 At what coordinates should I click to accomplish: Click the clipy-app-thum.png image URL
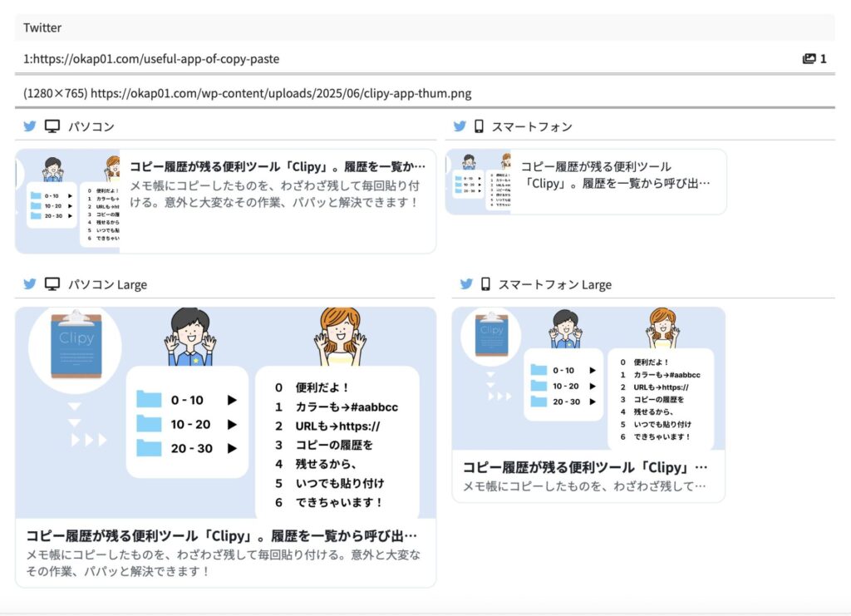(281, 93)
